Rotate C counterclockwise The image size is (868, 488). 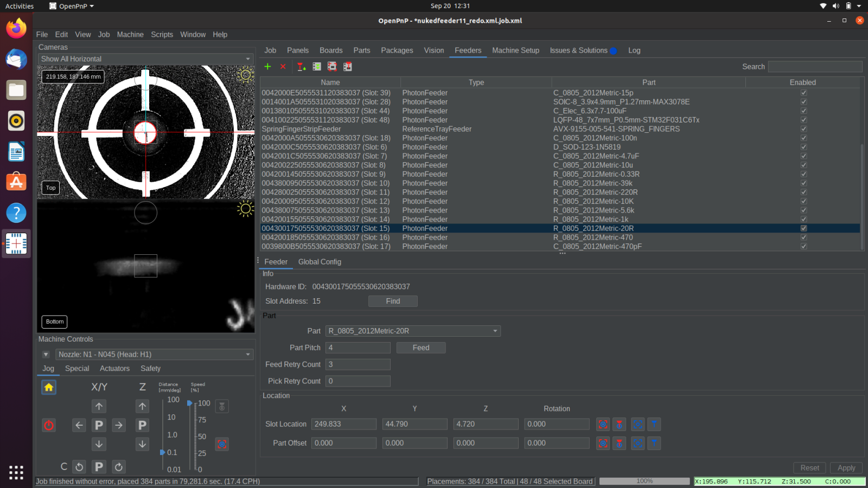click(79, 466)
